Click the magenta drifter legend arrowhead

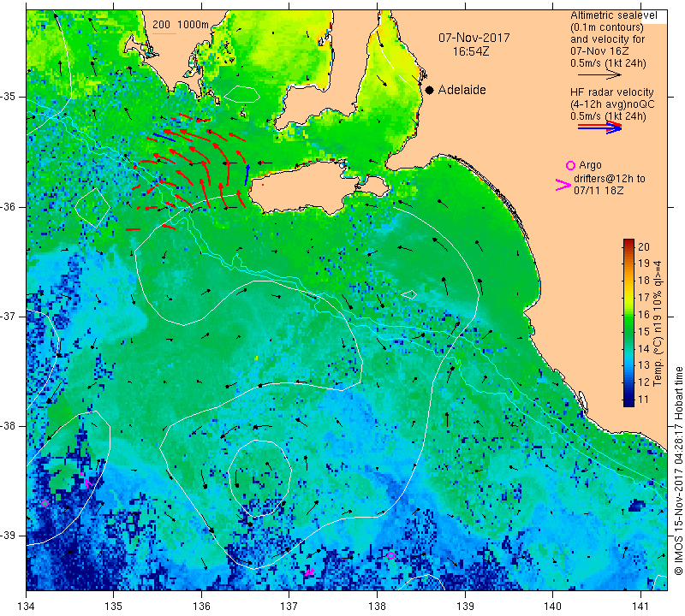click(563, 185)
